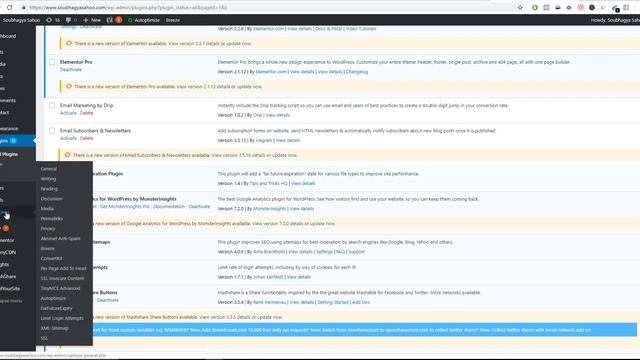640x360 pixels.
Task: Open the Yoast icon with the orange badge
Action: tap(114, 20)
